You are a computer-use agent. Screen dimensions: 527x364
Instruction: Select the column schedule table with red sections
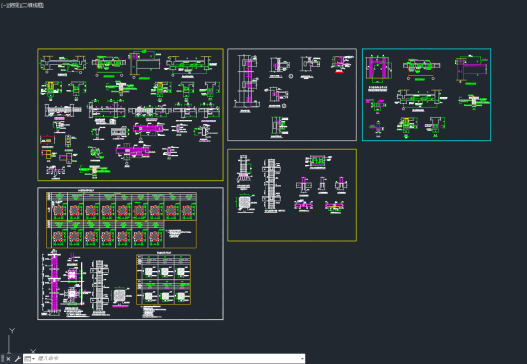[121, 220]
